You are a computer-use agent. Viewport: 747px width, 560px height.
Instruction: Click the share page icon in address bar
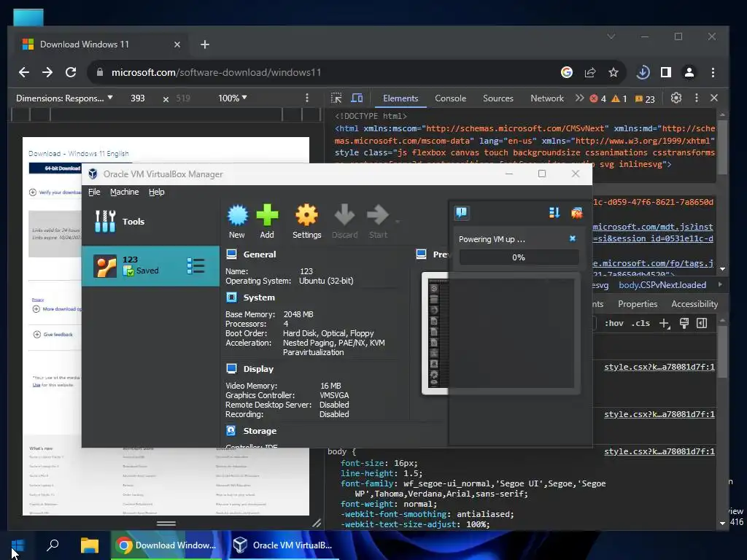[590, 72]
